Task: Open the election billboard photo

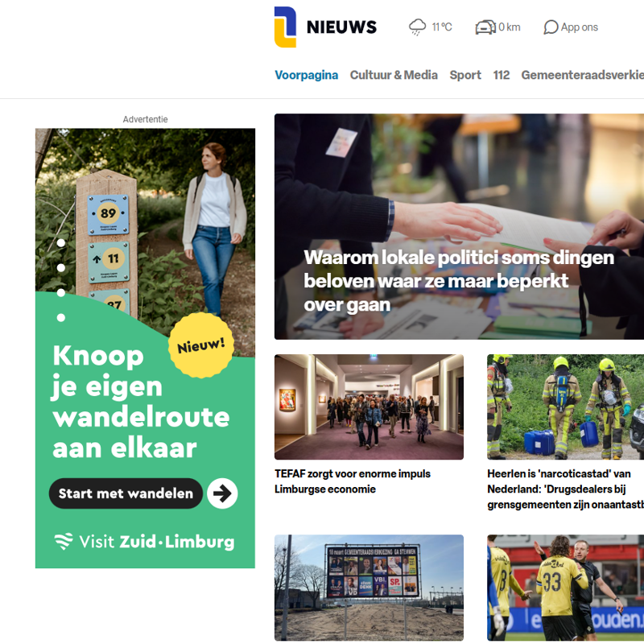Action: 369,588
